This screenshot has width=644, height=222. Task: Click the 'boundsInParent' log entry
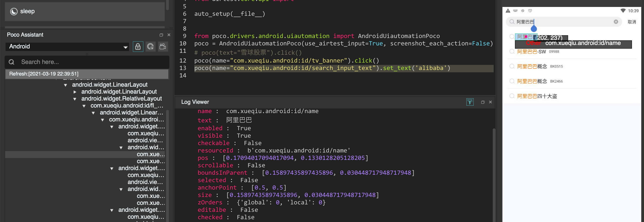click(x=306, y=173)
